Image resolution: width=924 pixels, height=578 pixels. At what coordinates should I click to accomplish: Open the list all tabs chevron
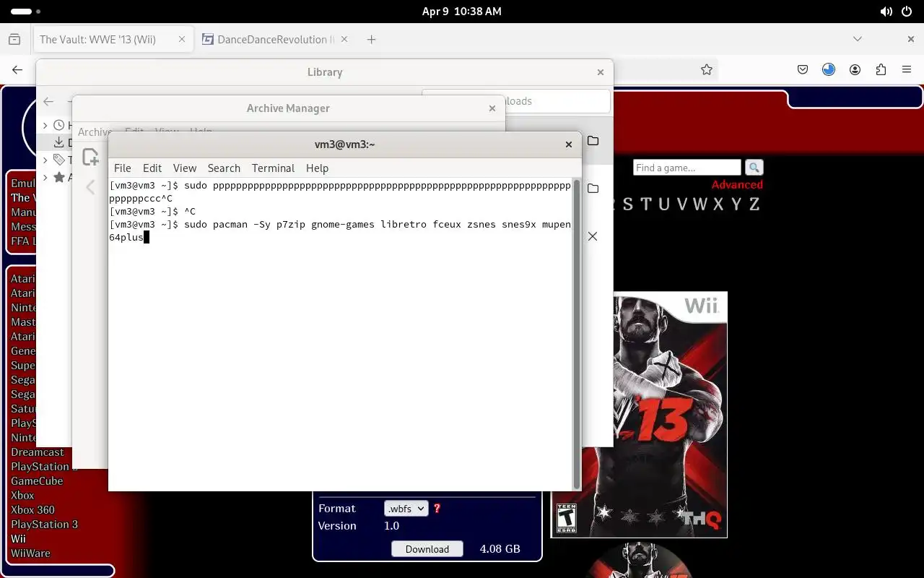pyautogui.click(x=858, y=39)
